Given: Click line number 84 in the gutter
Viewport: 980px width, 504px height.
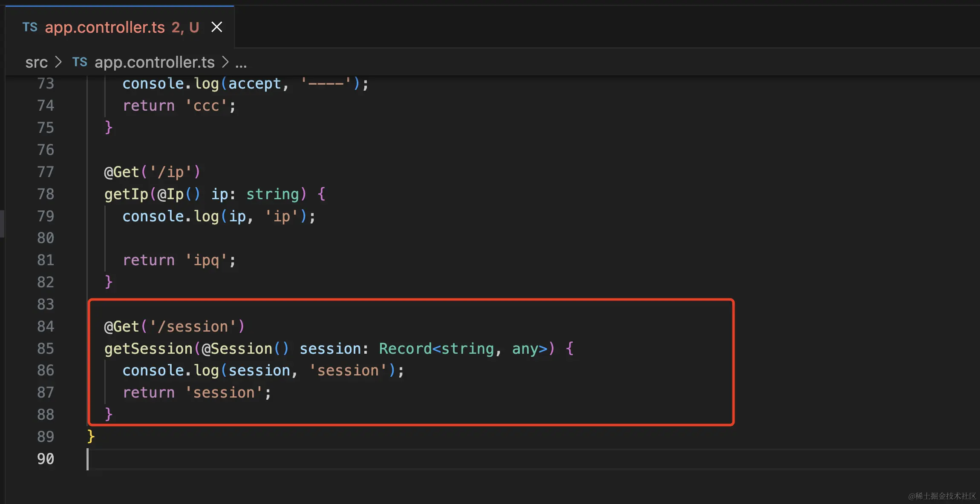Looking at the screenshot, I should pos(46,326).
